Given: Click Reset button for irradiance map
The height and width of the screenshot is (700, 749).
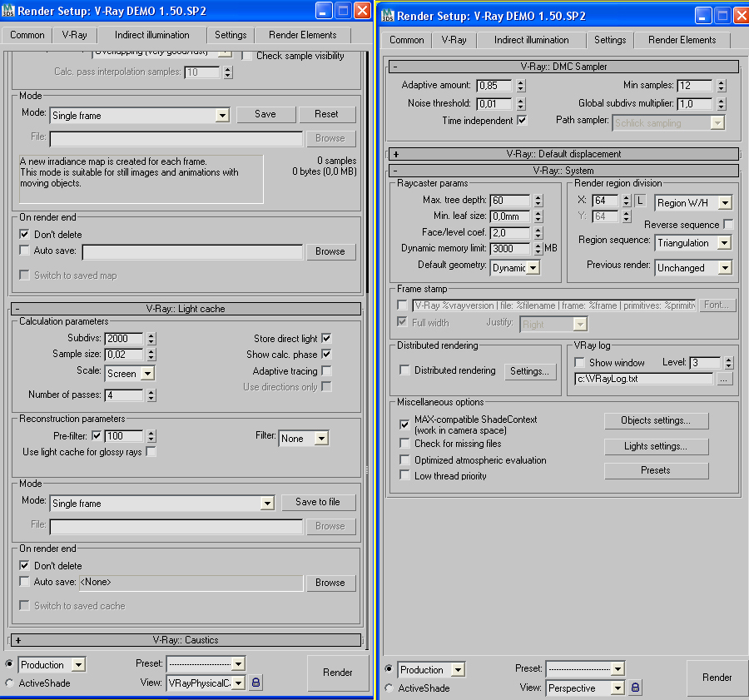Looking at the screenshot, I should (326, 114).
